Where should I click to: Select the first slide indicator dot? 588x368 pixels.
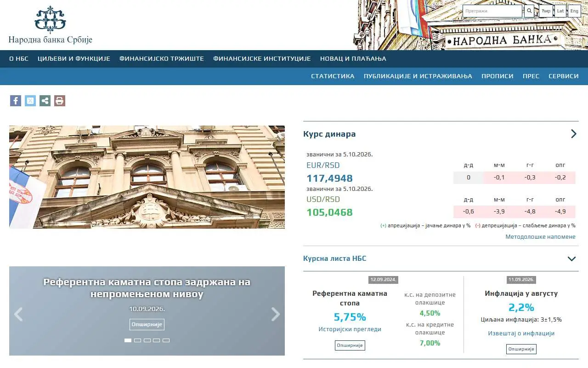128,340
